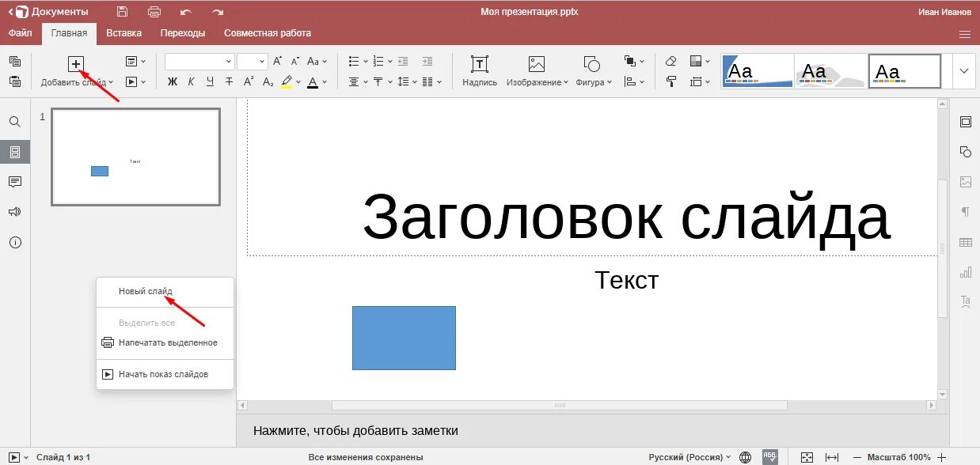
Task: Open the chart panel icon on the right
Action: 965,272
